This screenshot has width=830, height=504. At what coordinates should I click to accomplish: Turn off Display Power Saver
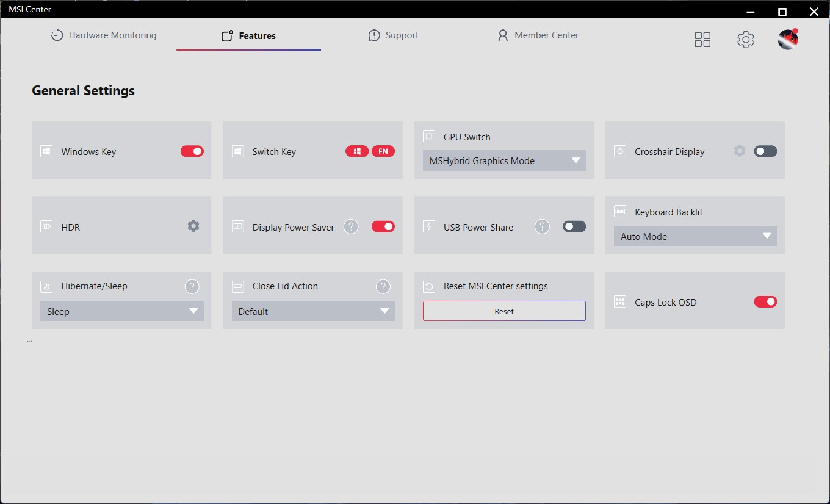click(x=383, y=226)
